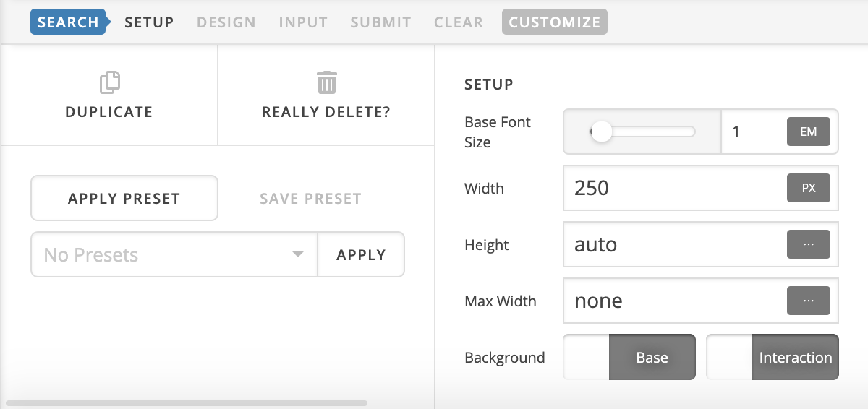Screen dimensions: 868x409
Task: Click the Duplicate copy icon
Action: click(109, 82)
